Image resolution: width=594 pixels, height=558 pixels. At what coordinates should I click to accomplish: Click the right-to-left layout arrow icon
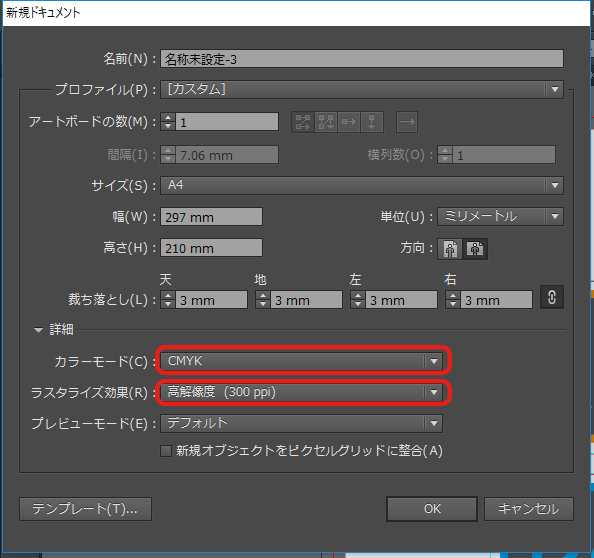point(407,122)
